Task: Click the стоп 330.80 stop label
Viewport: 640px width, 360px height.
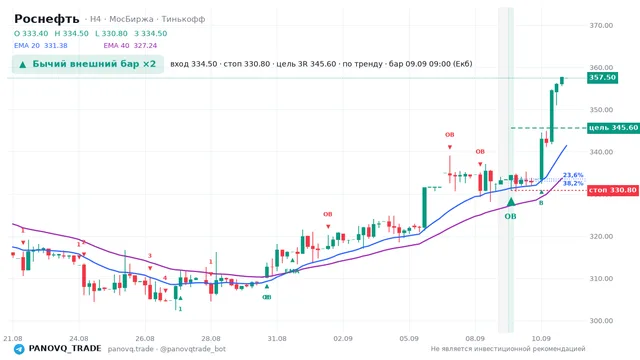Action: [613, 190]
